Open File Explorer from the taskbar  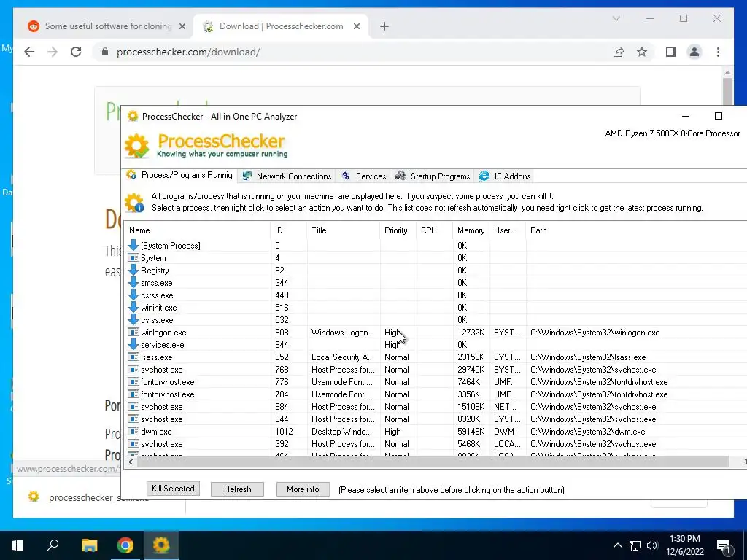tap(89, 545)
